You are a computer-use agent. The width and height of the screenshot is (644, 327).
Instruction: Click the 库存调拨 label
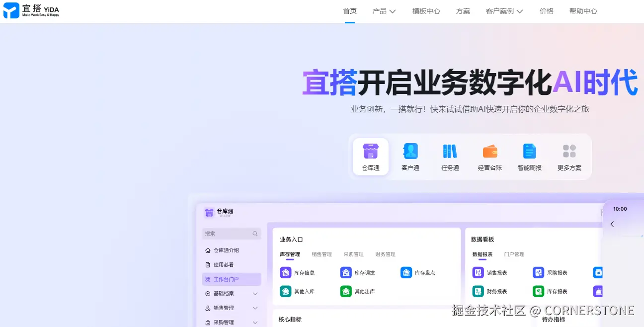click(x=365, y=273)
